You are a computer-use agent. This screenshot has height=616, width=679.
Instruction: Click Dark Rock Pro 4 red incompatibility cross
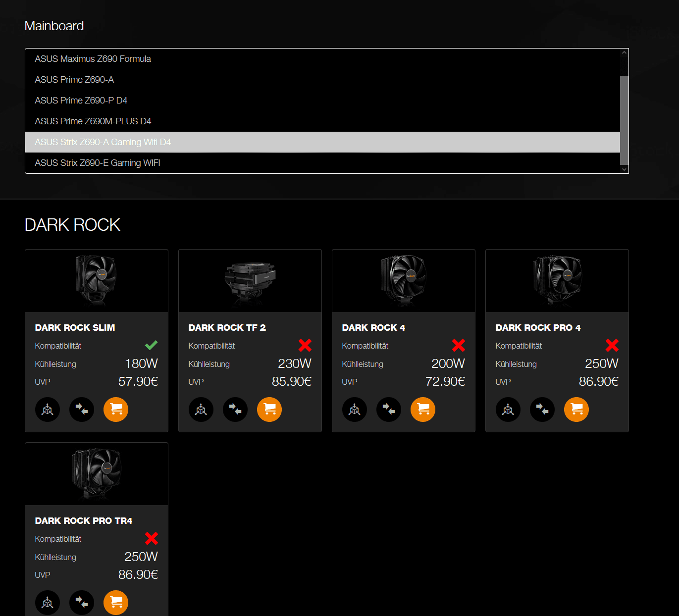pyautogui.click(x=612, y=345)
